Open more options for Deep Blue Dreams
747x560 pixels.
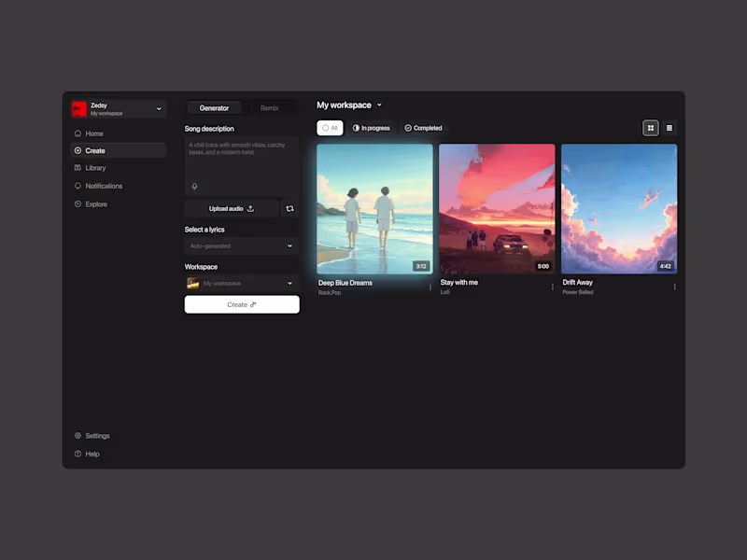430,287
